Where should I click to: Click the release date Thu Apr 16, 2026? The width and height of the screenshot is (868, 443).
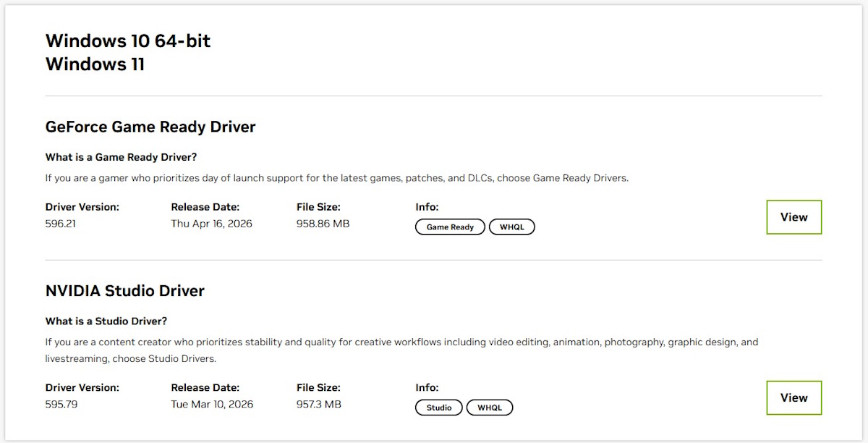[211, 224]
